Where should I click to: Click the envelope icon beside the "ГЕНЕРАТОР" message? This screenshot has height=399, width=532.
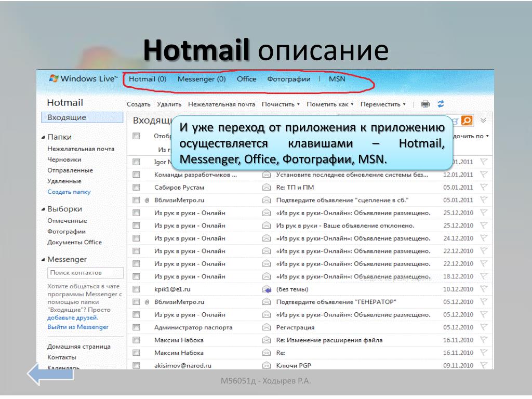(267, 302)
